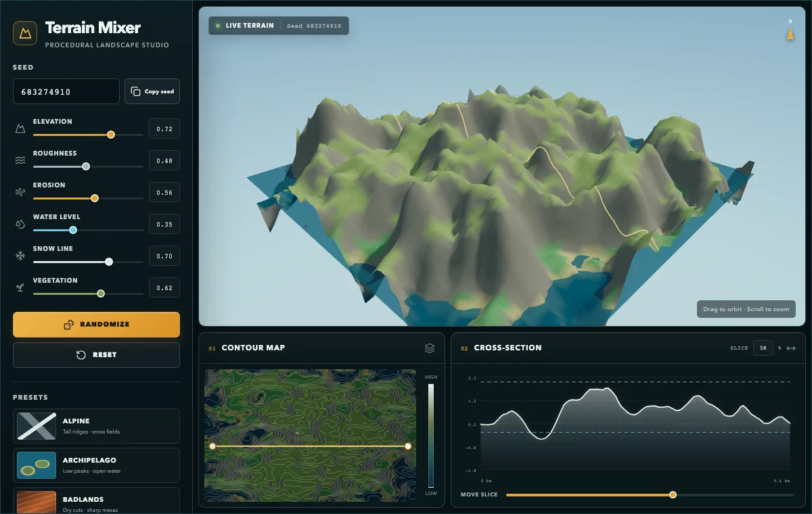Viewport: 812px width, 514px height.
Task: Click the green Live Terrain status dot
Action: [218, 26]
